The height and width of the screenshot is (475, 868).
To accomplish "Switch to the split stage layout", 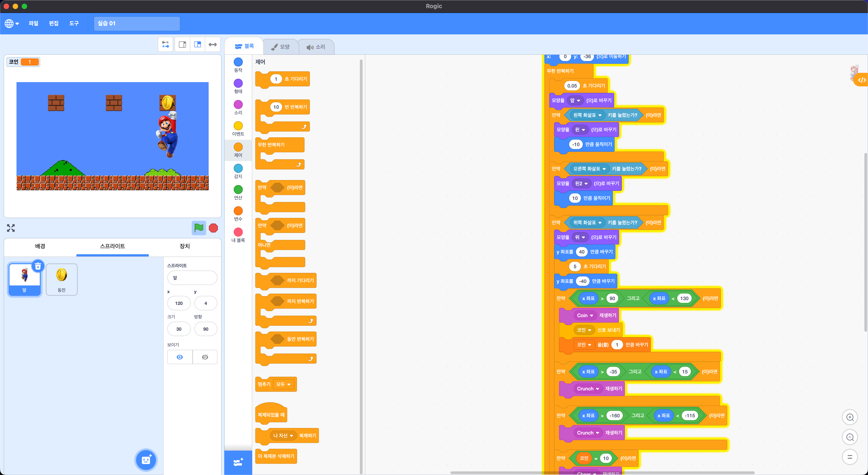I will (198, 45).
